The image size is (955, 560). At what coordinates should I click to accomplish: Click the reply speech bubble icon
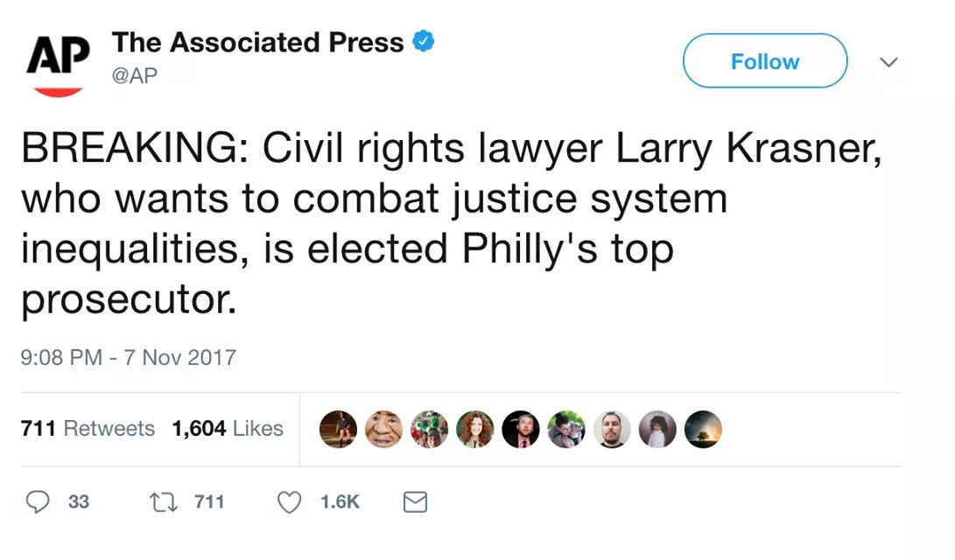point(39,501)
